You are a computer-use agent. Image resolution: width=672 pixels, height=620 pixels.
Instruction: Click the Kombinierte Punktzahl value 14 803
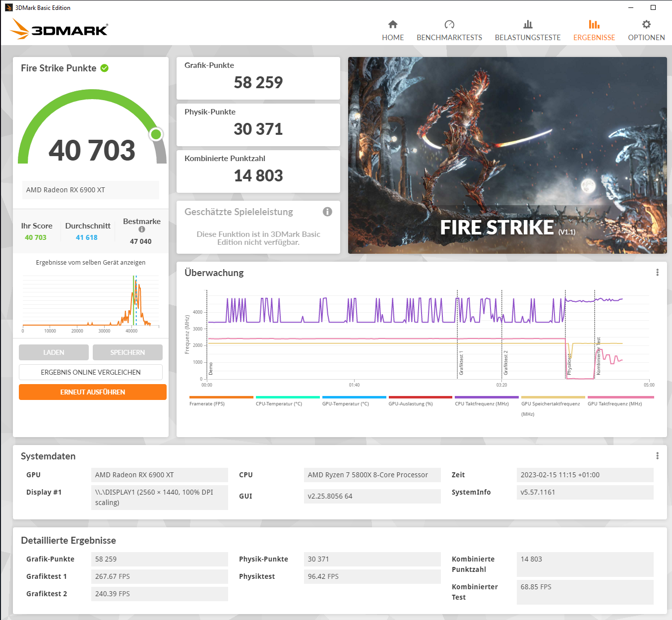coord(258,175)
